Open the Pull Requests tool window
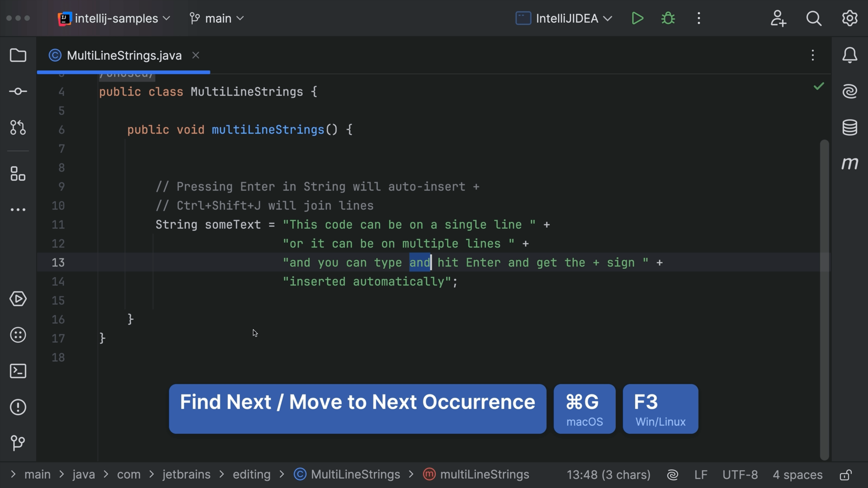Image resolution: width=868 pixels, height=488 pixels. pos(18,128)
